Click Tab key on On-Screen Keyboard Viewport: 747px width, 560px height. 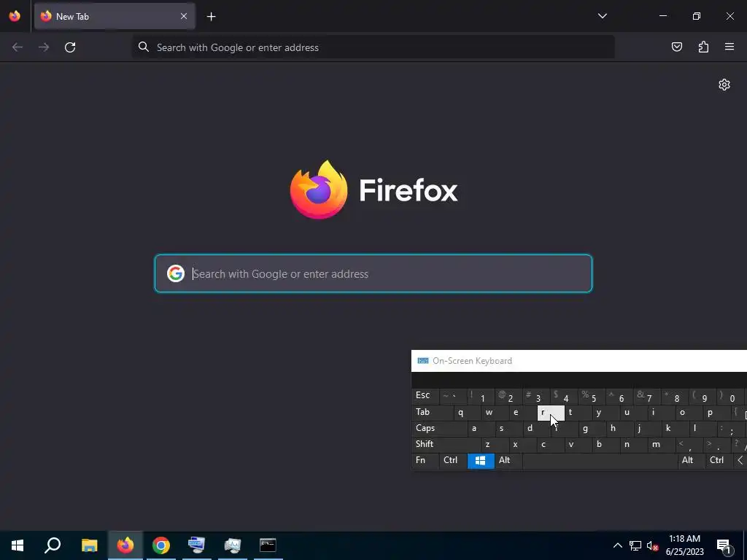pos(433,413)
